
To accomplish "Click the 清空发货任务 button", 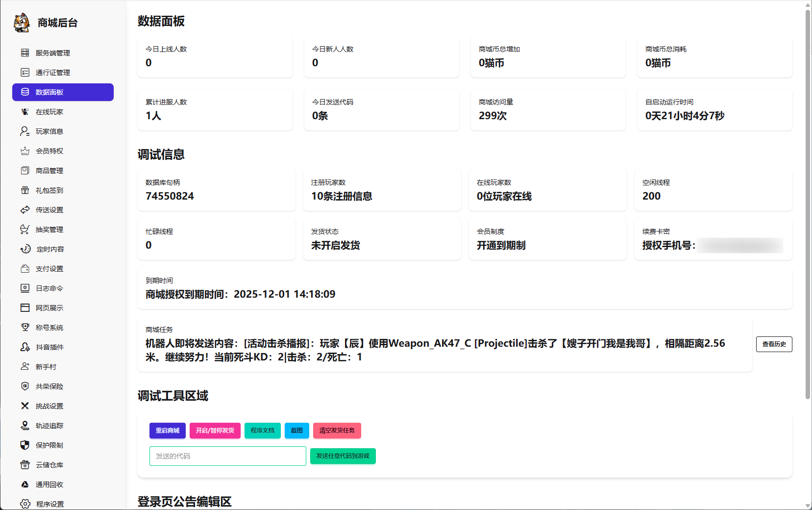I will [x=337, y=431].
